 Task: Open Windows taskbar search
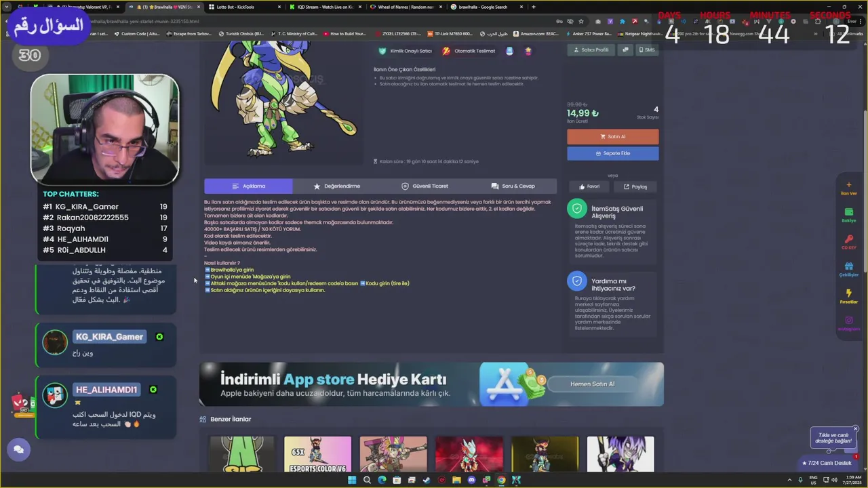[x=367, y=481]
